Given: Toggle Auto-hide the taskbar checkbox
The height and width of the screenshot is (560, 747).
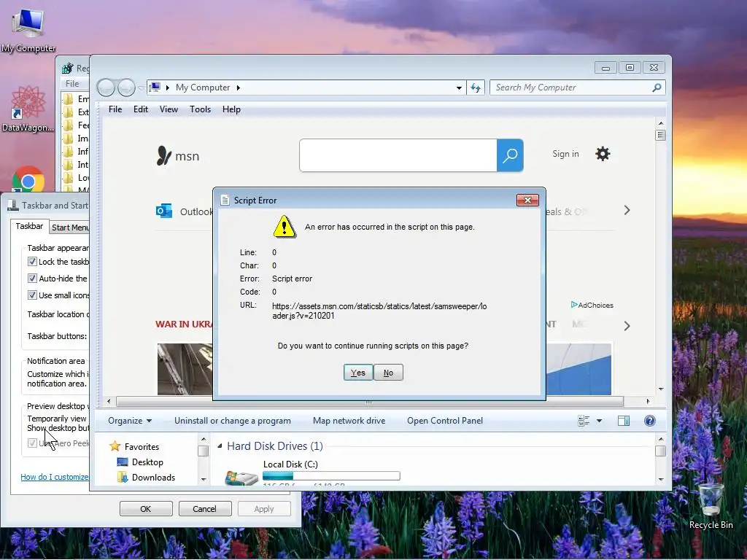Looking at the screenshot, I should [32, 278].
